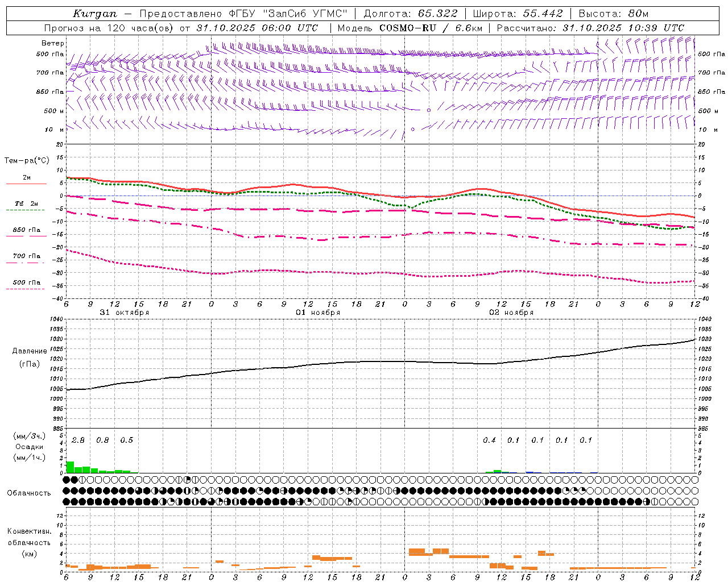Image resolution: width=728 pixels, height=582 pixels.
Task: Select the "700 гПа" entry in temperature legend
Action: (x=26, y=256)
